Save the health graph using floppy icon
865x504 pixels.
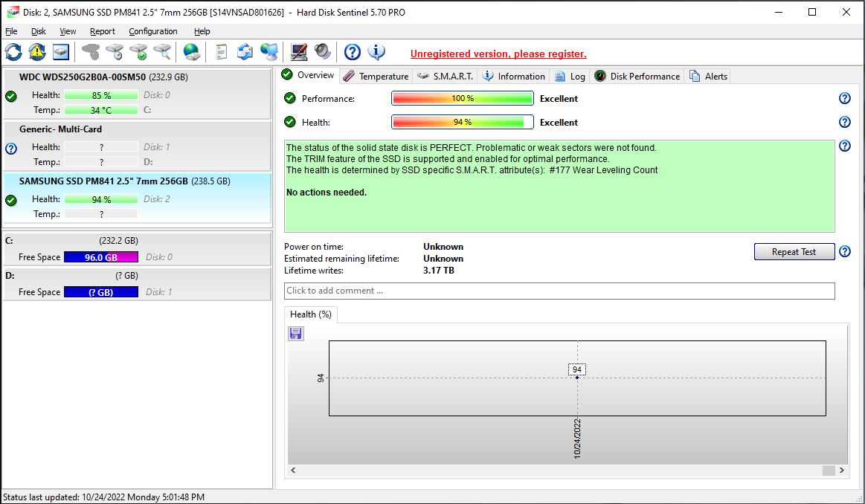click(296, 334)
